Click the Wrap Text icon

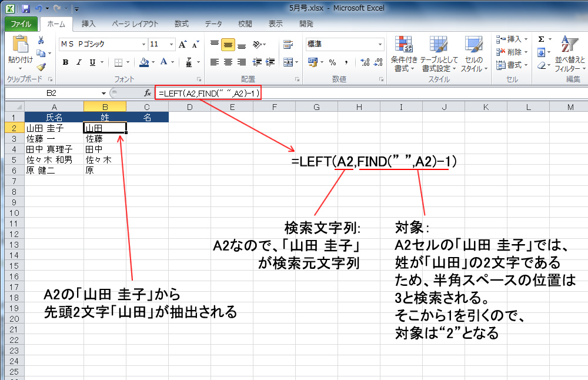pos(288,44)
